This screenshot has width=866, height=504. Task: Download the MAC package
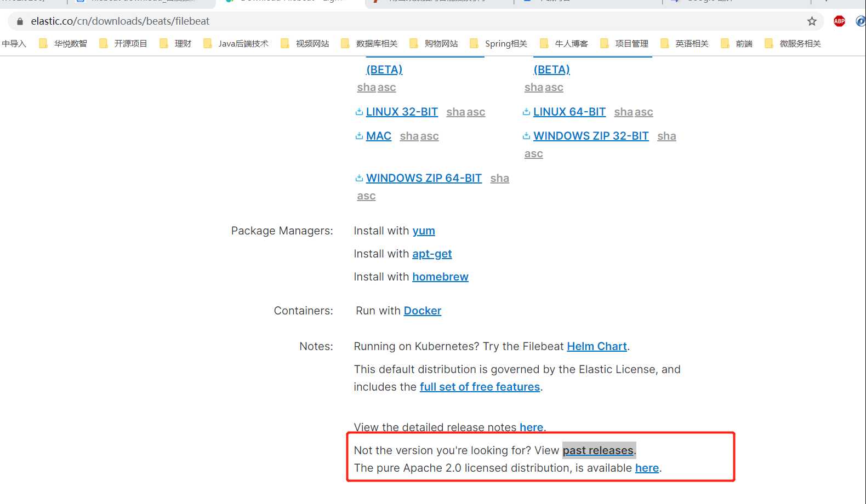(379, 136)
